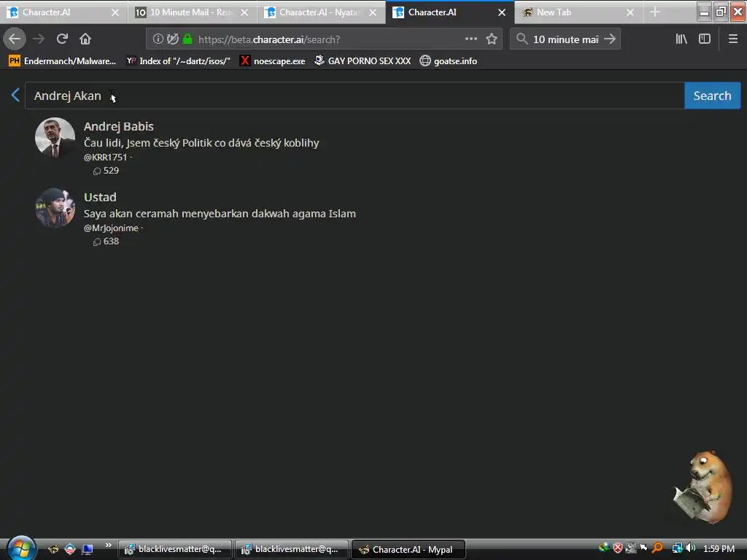Viewport: 747px width, 560px height.
Task: Click the second quick launch icon
Action: (70, 549)
